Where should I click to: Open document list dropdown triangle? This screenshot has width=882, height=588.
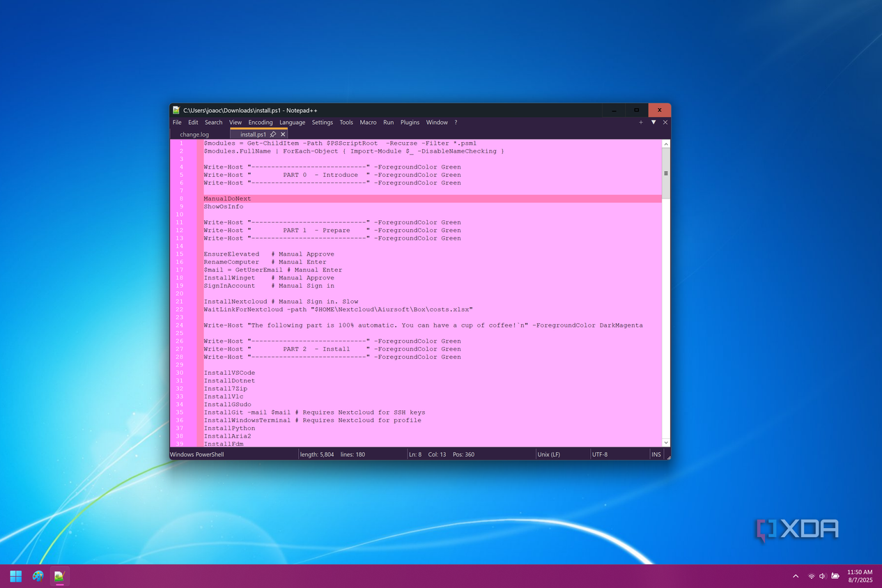(653, 123)
